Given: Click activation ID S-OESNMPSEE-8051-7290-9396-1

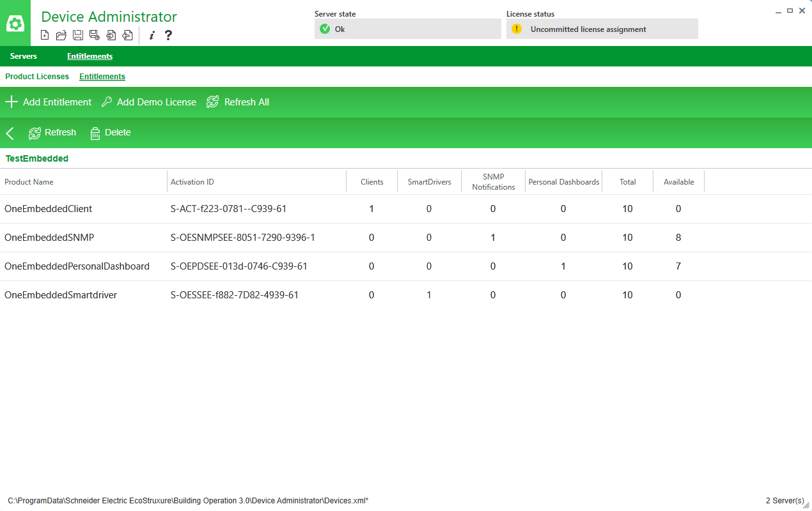Looking at the screenshot, I should (x=243, y=238).
